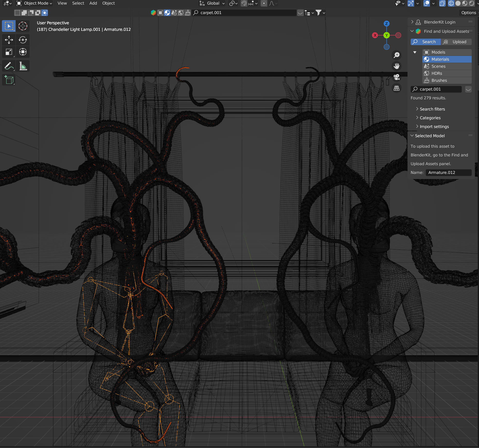The height and width of the screenshot is (448, 479).
Task: Enable snapping with the magnet icon
Action: coord(244,3)
